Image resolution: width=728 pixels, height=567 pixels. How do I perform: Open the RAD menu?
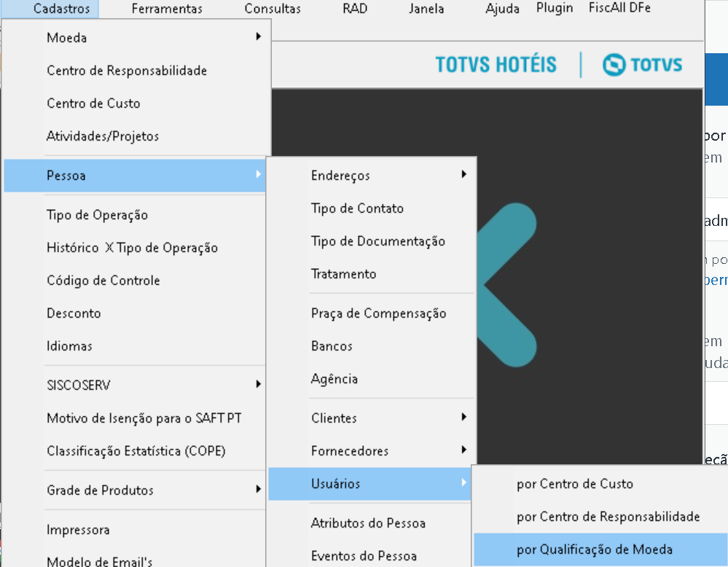point(355,9)
